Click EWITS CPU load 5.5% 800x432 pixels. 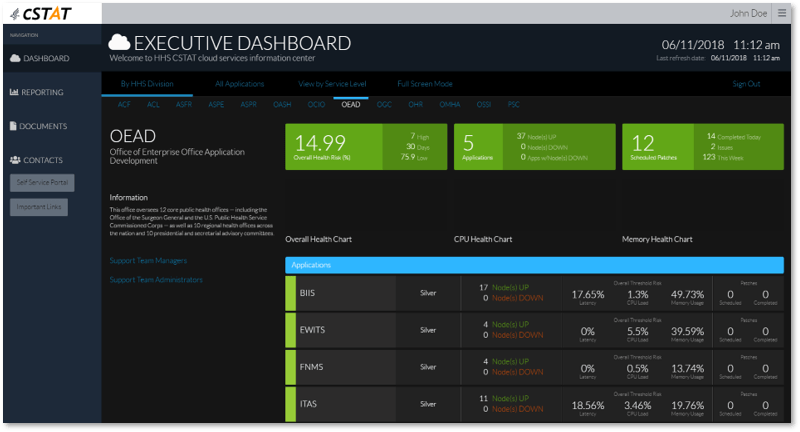tap(638, 332)
